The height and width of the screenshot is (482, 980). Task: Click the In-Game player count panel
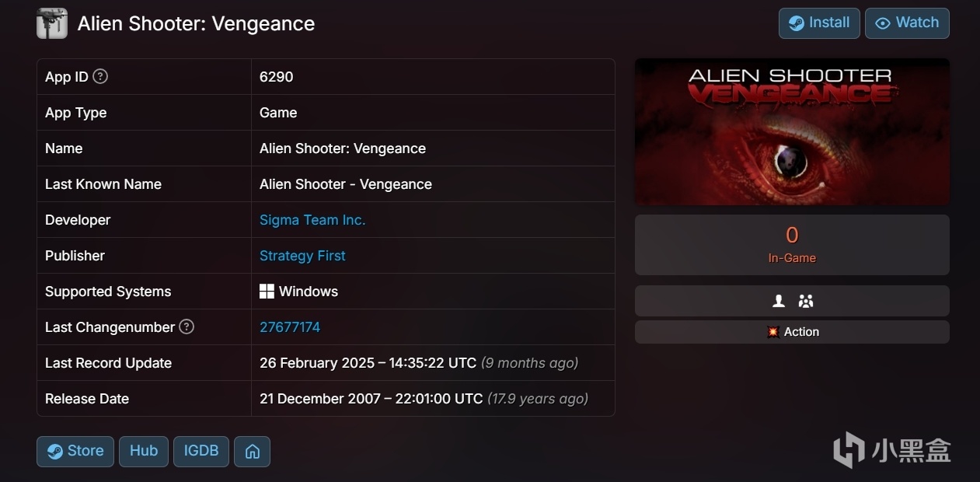click(x=792, y=244)
